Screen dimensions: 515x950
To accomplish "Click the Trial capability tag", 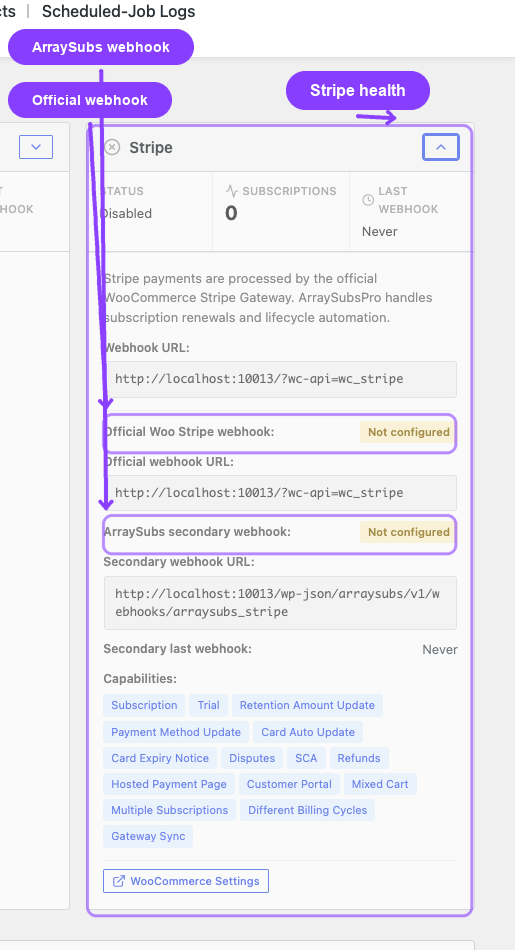I will [208, 705].
